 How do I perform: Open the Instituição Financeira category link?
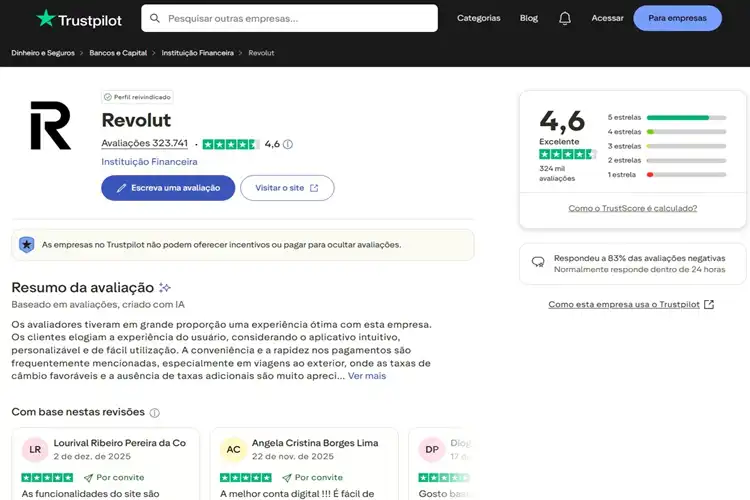click(149, 162)
